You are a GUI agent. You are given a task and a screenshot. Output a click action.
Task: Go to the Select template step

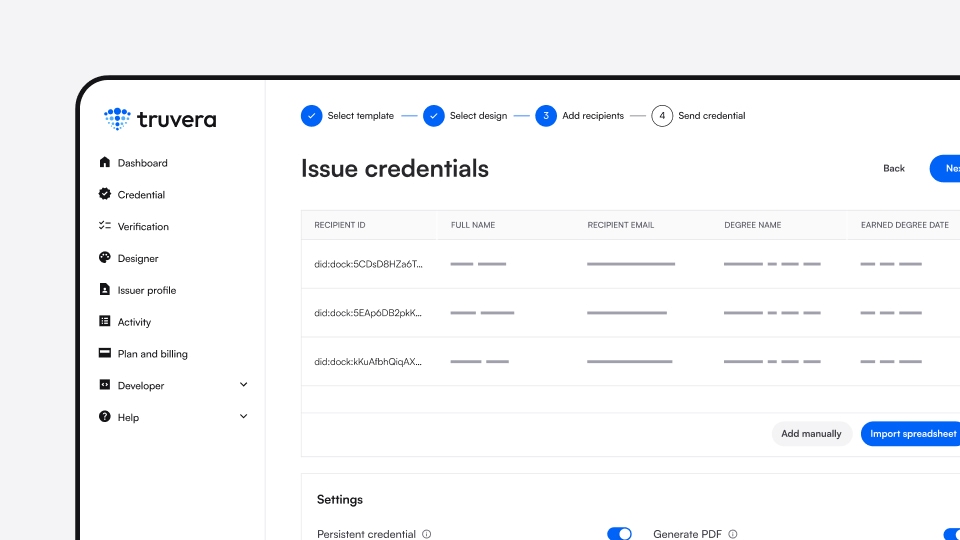(312, 116)
